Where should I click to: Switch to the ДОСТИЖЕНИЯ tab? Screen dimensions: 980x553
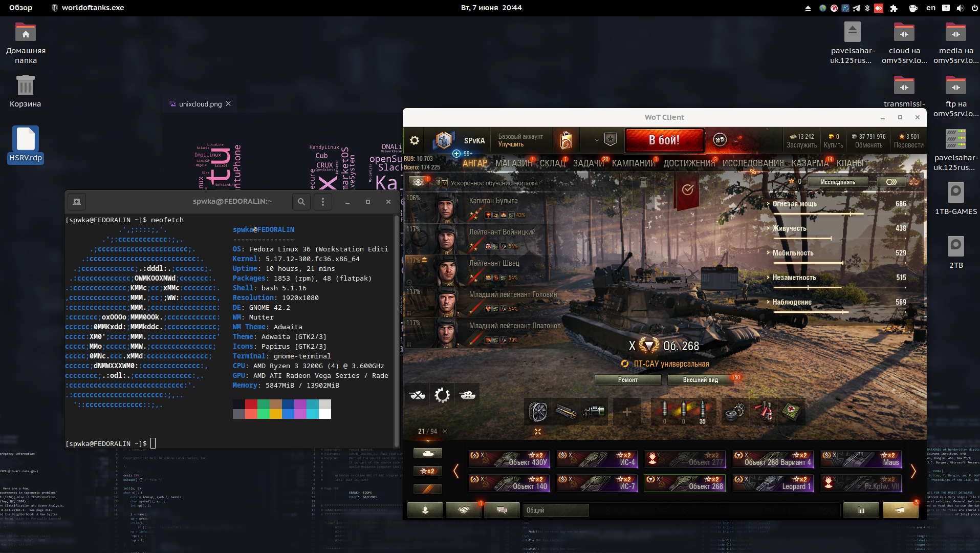[689, 163]
